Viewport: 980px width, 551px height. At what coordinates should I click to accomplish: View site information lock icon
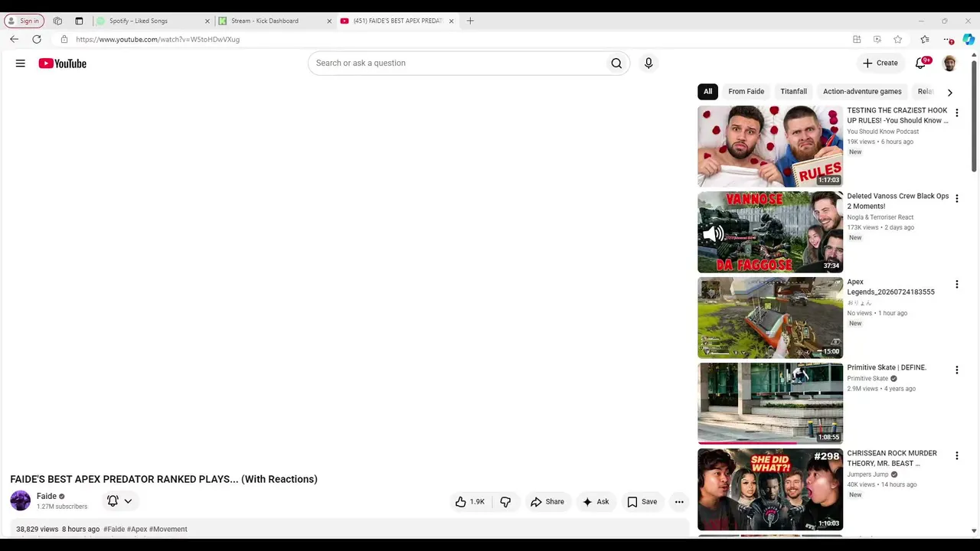(64, 40)
